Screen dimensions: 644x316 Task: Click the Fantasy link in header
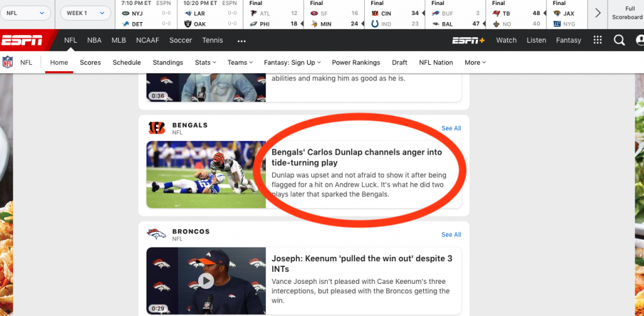(569, 40)
